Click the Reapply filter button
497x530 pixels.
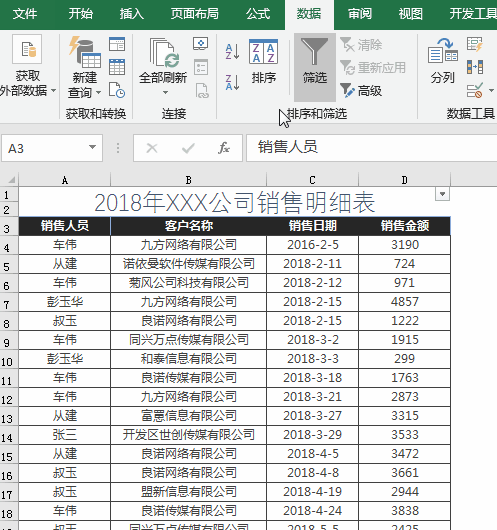coord(373,68)
